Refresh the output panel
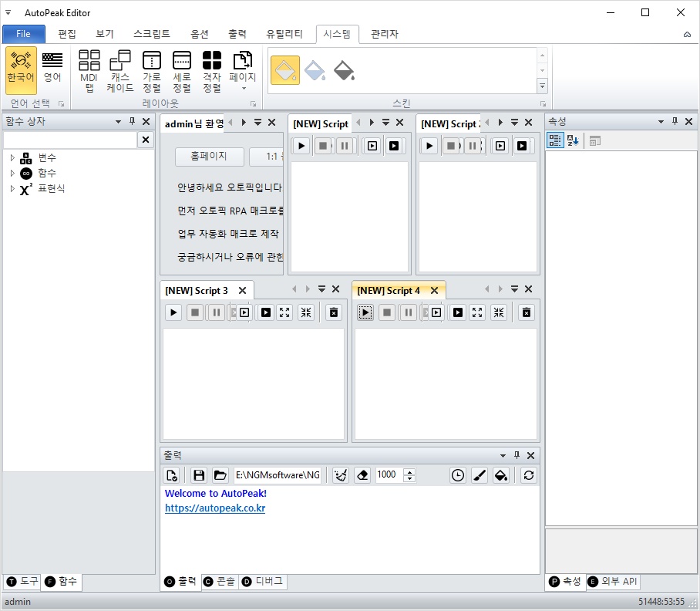 point(529,475)
